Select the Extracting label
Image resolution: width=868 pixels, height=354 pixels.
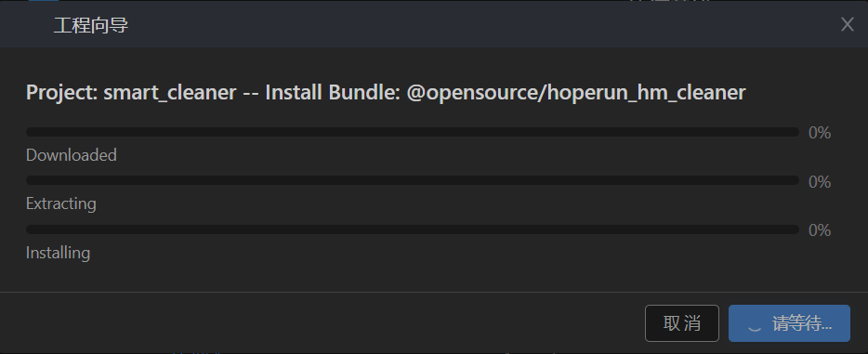(61, 203)
